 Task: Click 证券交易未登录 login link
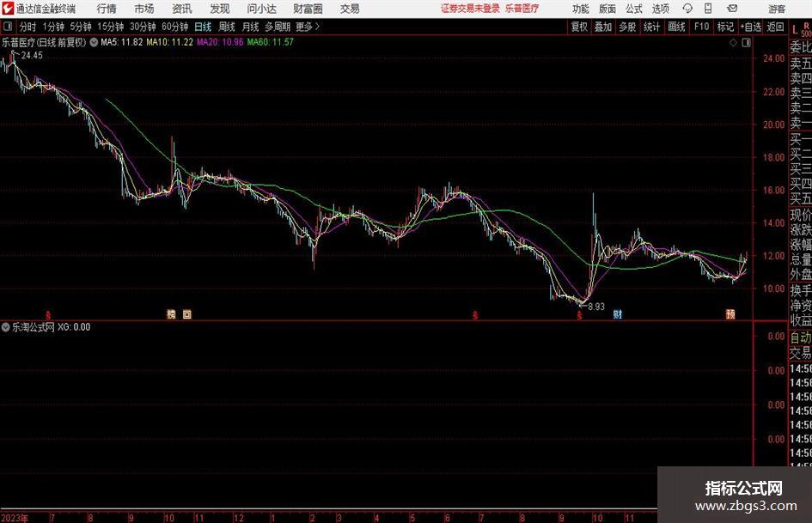coord(470,9)
